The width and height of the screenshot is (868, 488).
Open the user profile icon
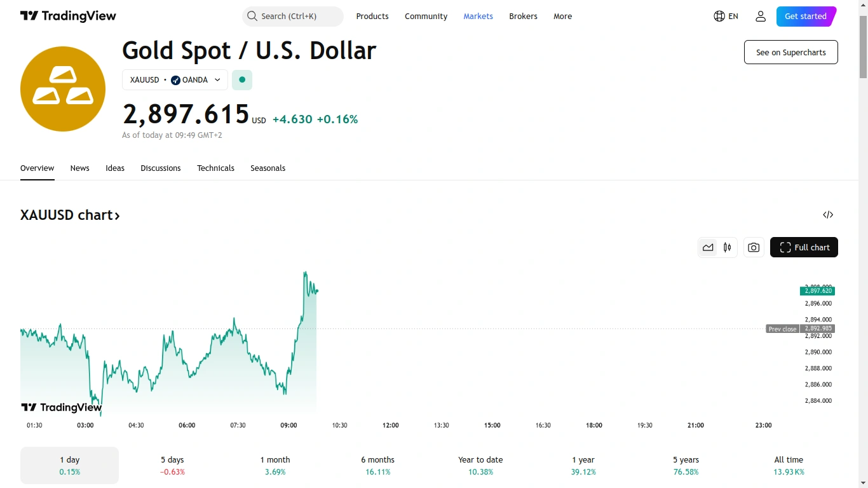(761, 17)
